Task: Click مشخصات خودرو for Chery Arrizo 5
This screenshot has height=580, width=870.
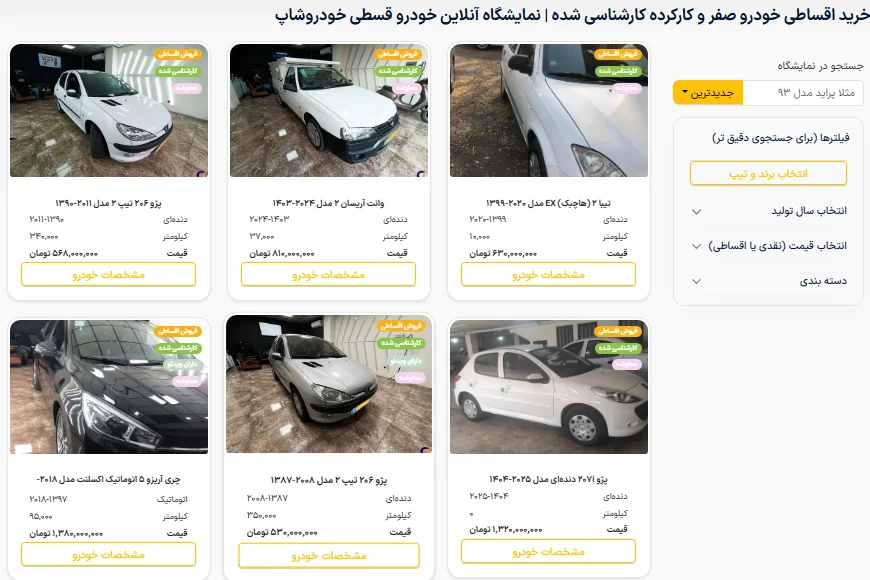Action: [109, 554]
